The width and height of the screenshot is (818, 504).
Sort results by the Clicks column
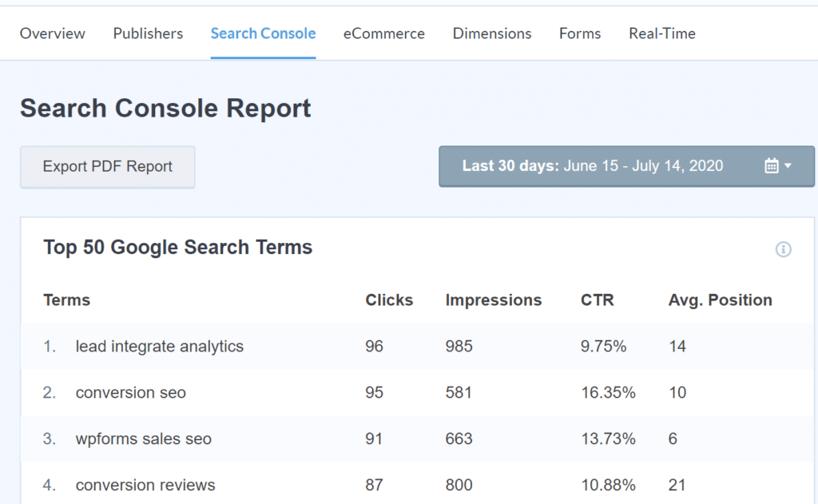click(389, 300)
